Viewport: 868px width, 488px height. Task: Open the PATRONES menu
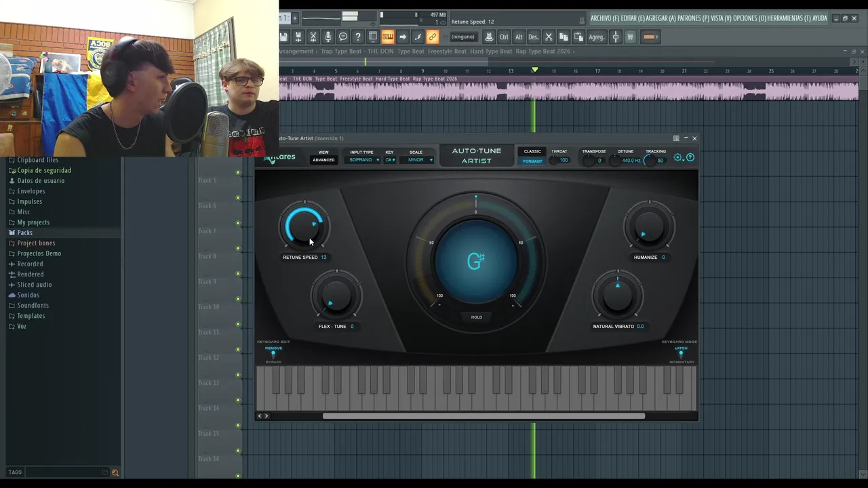[x=693, y=18]
